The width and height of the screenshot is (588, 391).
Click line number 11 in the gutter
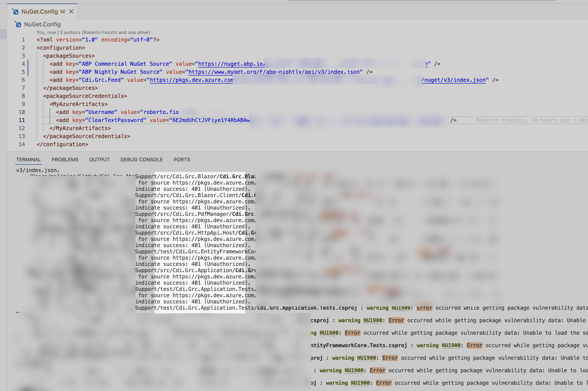[x=22, y=120]
